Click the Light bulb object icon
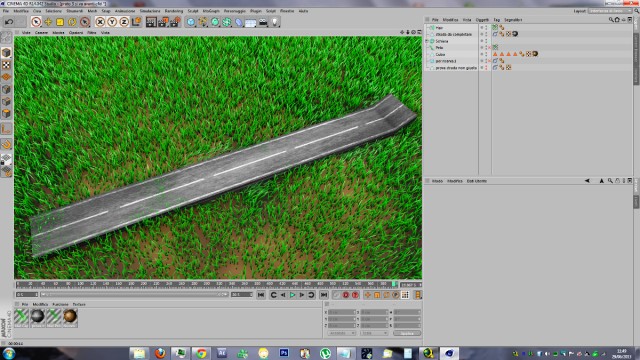Image resolution: width=640 pixels, height=360 pixels. pos(275,22)
